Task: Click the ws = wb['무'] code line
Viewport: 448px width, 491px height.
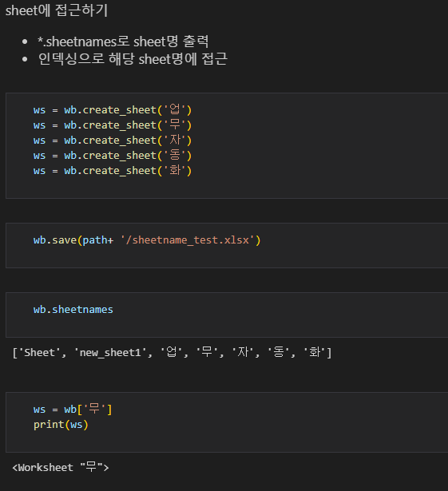Action: coord(73,410)
